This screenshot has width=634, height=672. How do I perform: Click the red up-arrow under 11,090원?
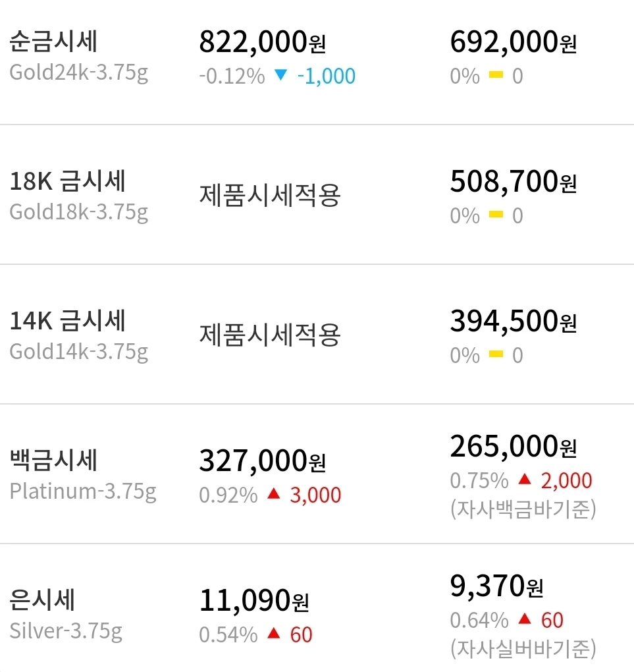point(274,633)
